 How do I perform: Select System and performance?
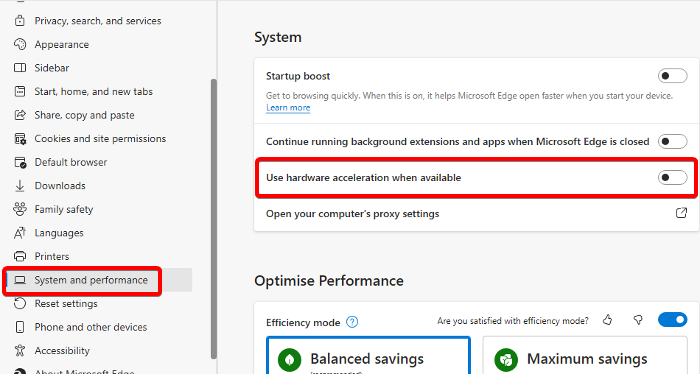coord(91,280)
